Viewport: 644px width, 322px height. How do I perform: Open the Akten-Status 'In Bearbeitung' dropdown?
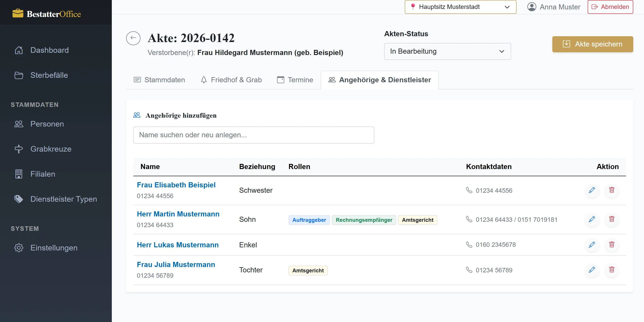(x=447, y=51)
